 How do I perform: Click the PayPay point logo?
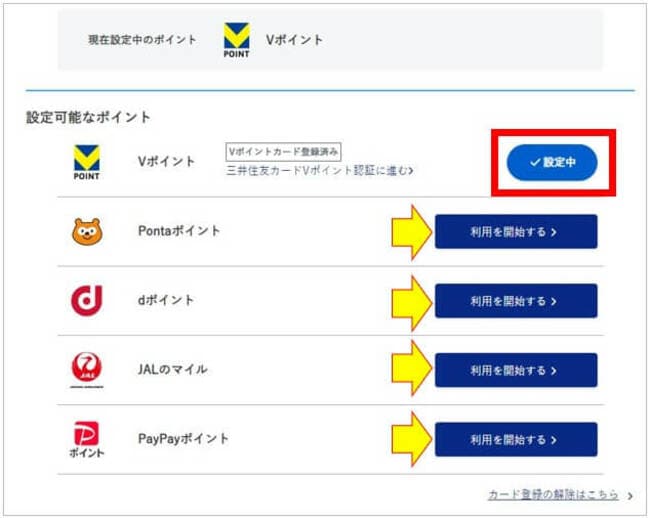point(87,439)
